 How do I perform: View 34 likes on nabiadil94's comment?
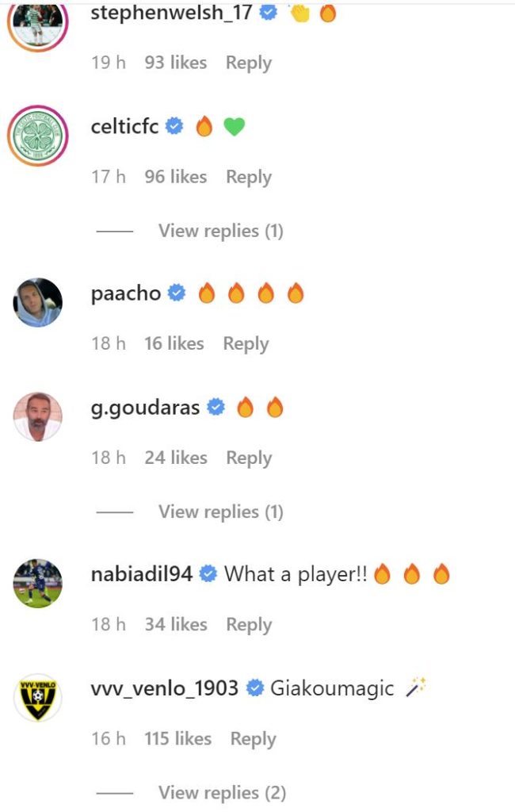(176, 624)
